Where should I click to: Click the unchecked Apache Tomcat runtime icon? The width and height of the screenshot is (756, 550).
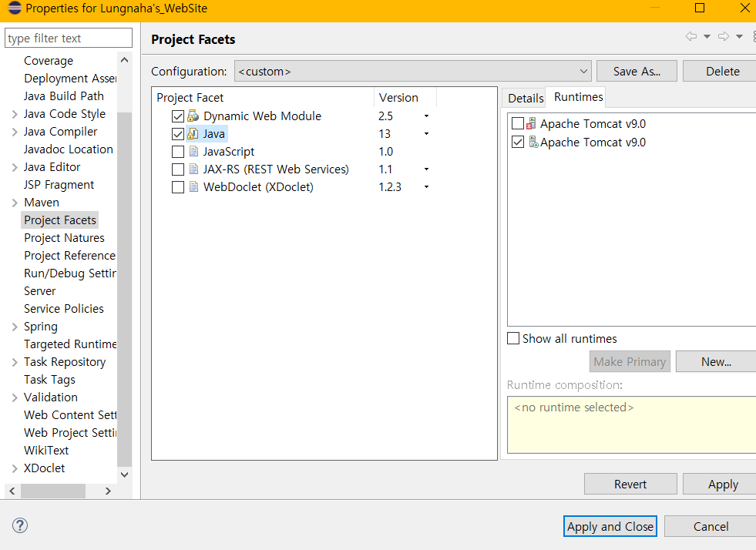[x=532, y=124]
